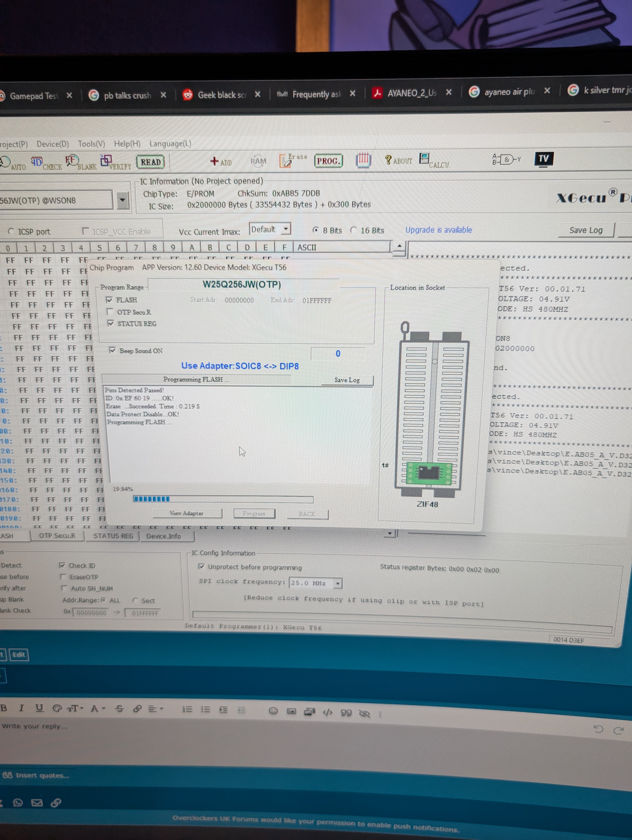This screenshot has height=840, width=632.
Task: Click the READ chip toolbar button
Action: point(151,162)
